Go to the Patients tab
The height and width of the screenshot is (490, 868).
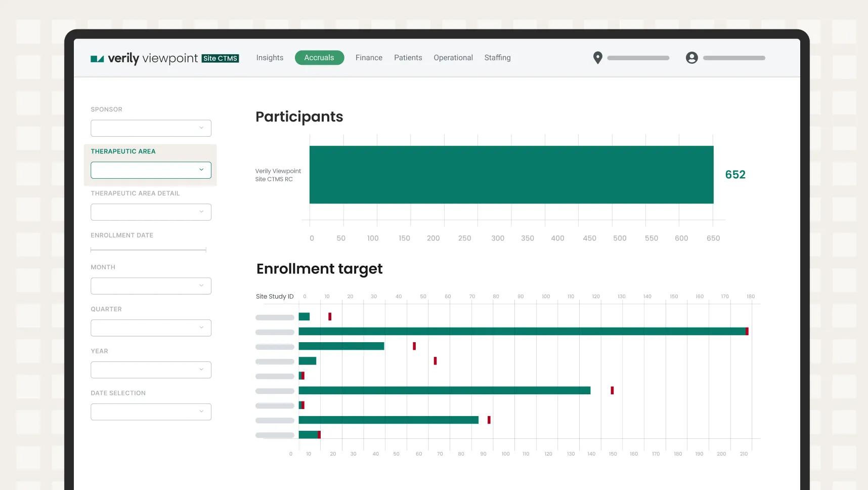408,58
